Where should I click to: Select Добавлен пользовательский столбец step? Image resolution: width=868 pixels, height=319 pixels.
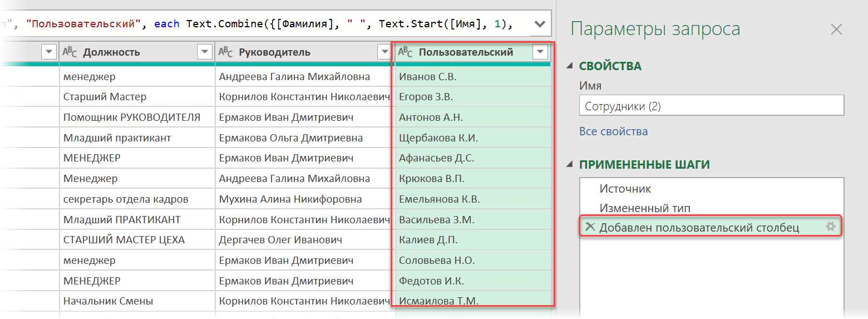(x=699, y=227)
